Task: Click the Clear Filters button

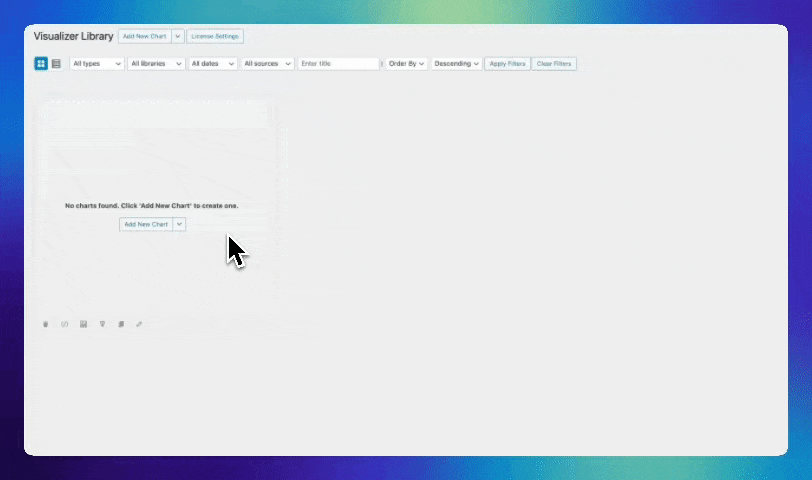Action: (554, 63)
